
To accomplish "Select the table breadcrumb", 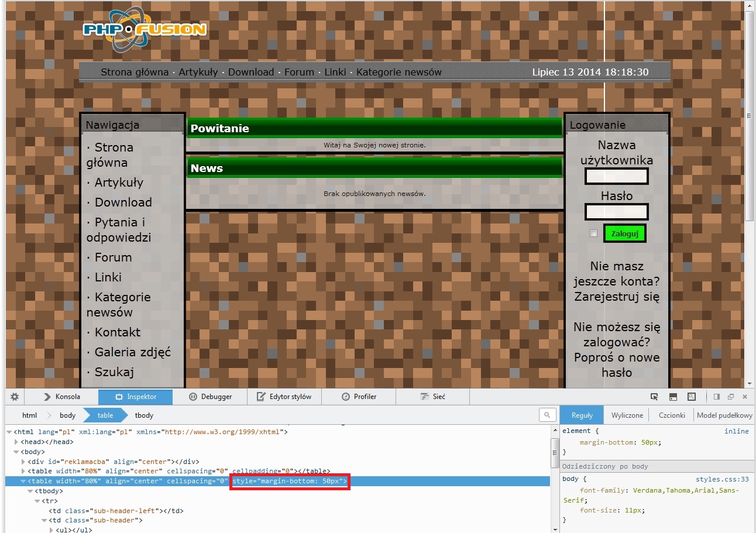I will click(x=105, y=415).
